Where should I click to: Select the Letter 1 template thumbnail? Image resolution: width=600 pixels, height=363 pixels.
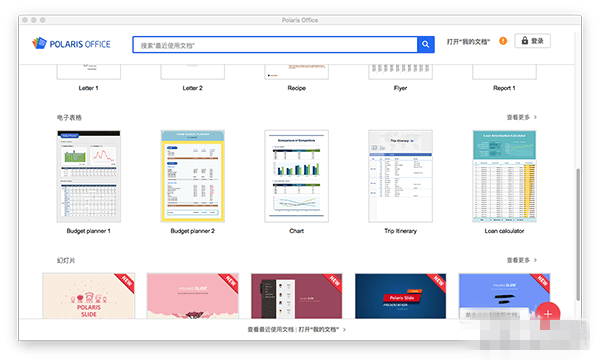click(x=89, y=72)
